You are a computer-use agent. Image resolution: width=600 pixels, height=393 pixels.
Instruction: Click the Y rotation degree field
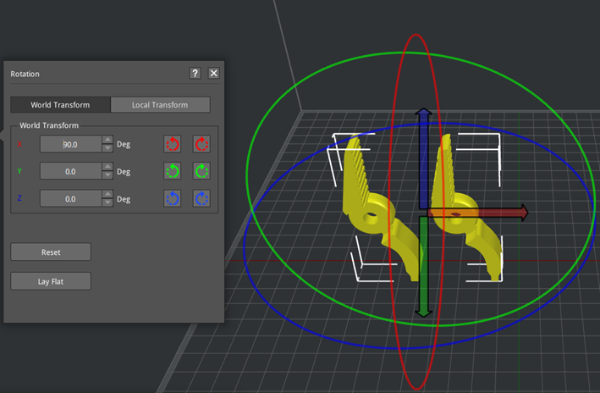coord(71,171)
